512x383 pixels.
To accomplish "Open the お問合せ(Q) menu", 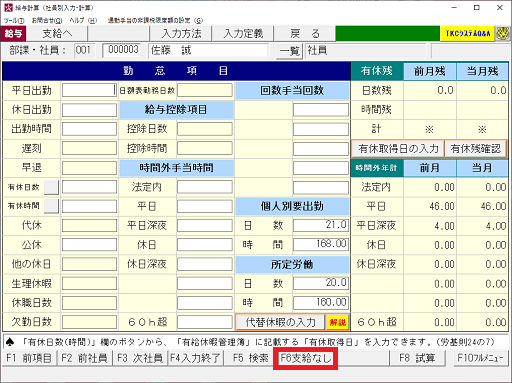I will (47, 21).
